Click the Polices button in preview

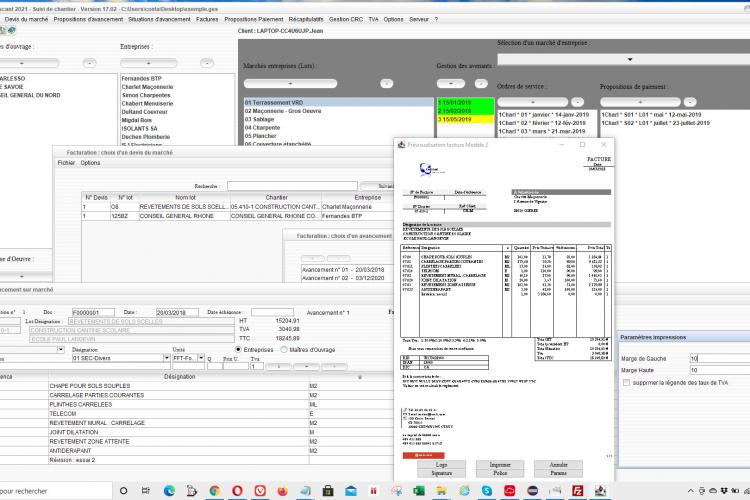[x=500, y=473]
